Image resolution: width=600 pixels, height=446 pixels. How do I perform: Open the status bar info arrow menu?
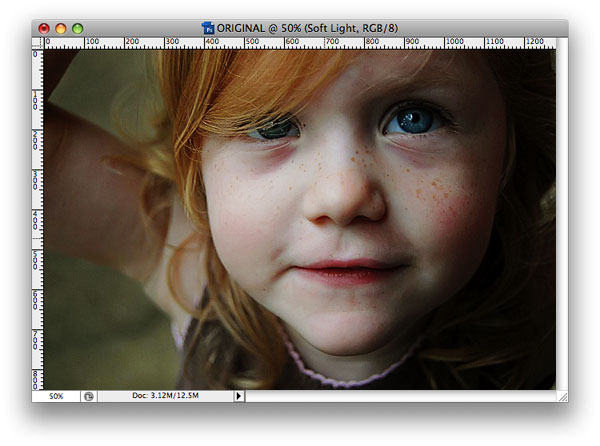pyautogui.click(x=239, y=396)
